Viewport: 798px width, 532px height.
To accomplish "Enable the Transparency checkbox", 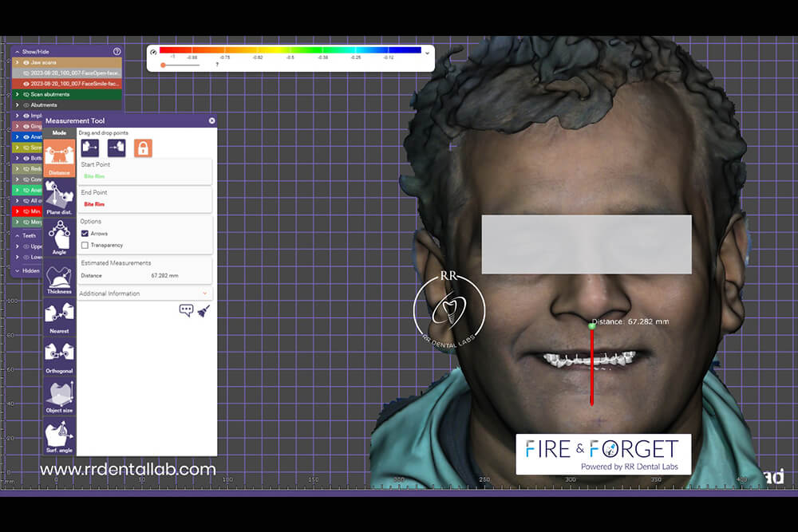I will coord(85,245).
